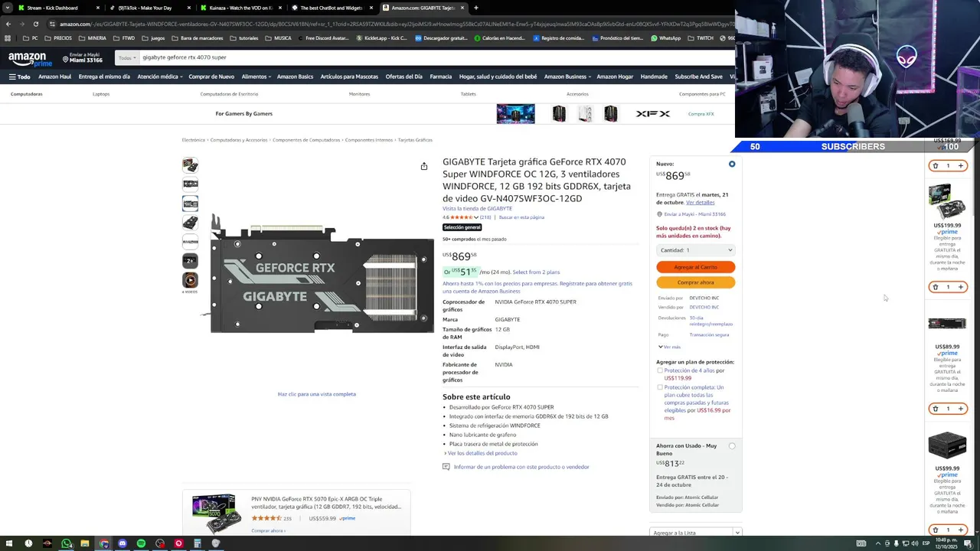Open the new tab plus button
Viewport: 980px width, 551px height.
(475, 8)
